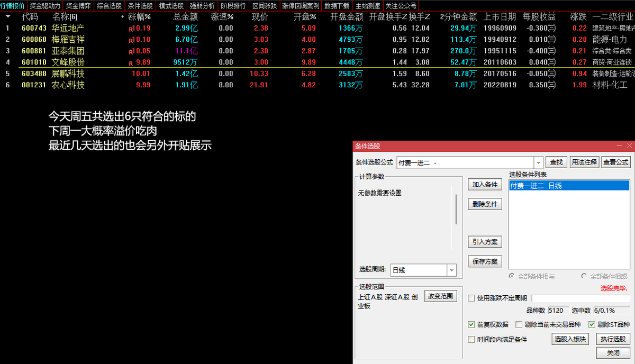
Task: Switch to the 涨停回调案例 tab
Action: [301, 6]
